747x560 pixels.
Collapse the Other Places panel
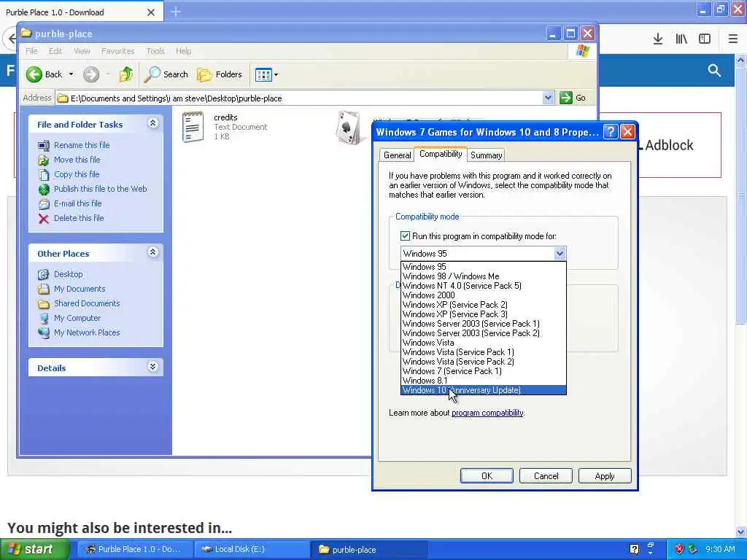pos(153,252)
